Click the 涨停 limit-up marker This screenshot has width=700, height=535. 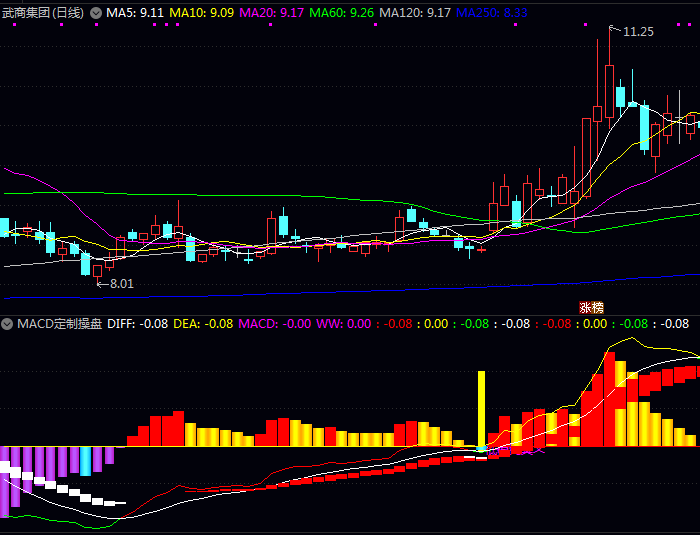591,307
